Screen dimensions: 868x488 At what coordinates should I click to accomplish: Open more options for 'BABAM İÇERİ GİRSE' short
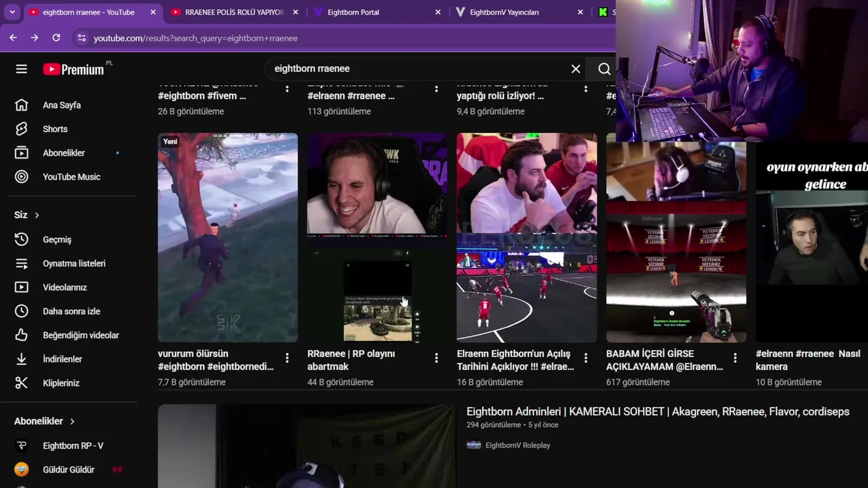(x=735, y=358)
